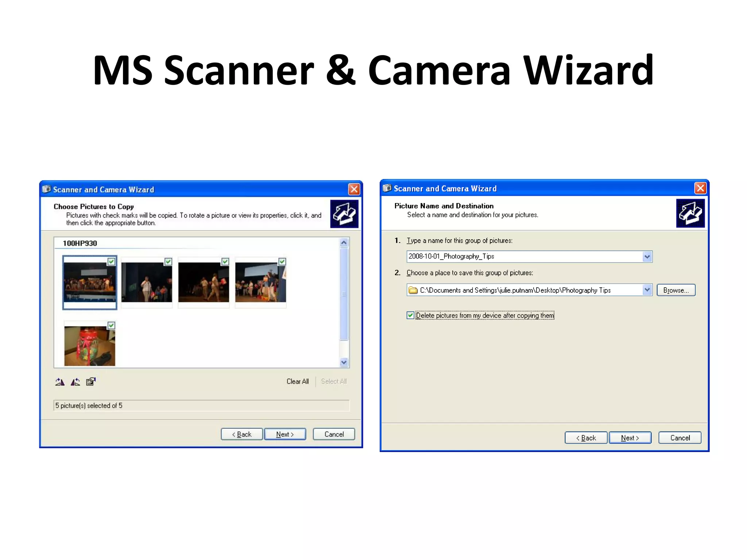
Task: Click folder icon in the save location field
Action: (413, 290)
